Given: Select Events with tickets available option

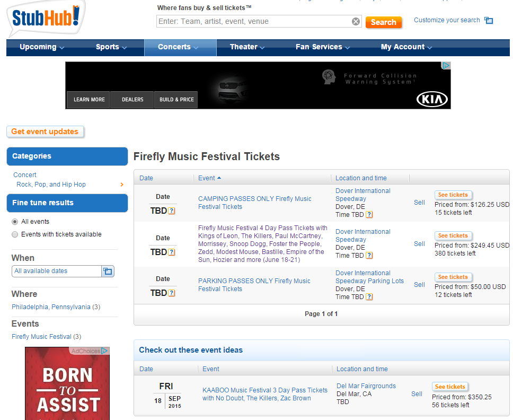Looking at the screenshot, I should click(x=15, y=234).
